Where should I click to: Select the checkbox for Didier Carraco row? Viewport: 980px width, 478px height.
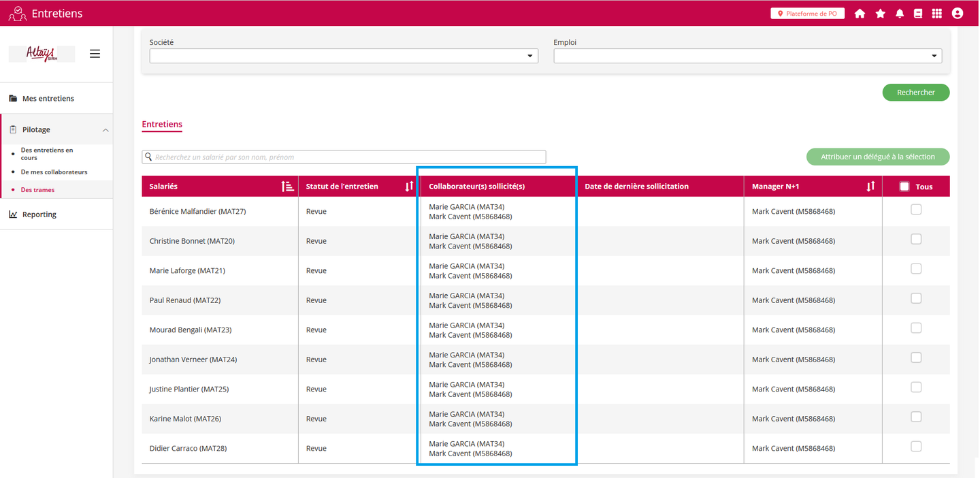point(916,447)
